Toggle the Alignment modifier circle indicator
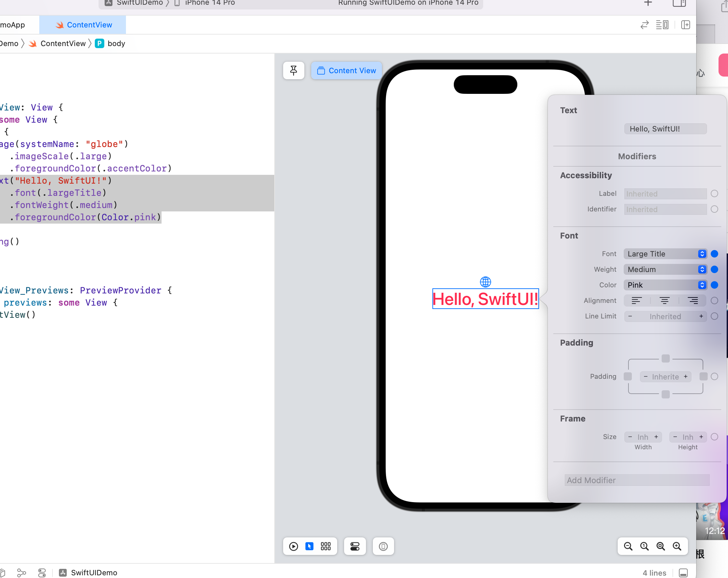This screenshot has width=728, height=578. tap(714, 301)
